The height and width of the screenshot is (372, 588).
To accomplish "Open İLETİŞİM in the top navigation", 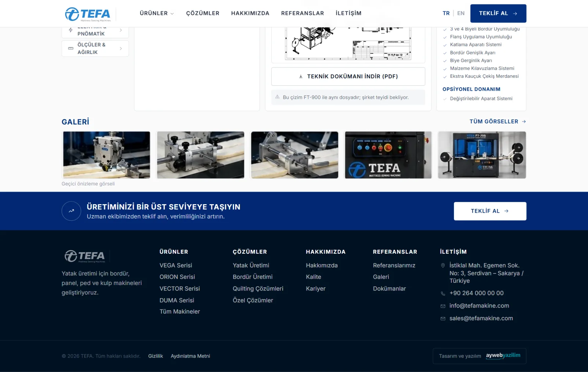I will click(348, 13).
